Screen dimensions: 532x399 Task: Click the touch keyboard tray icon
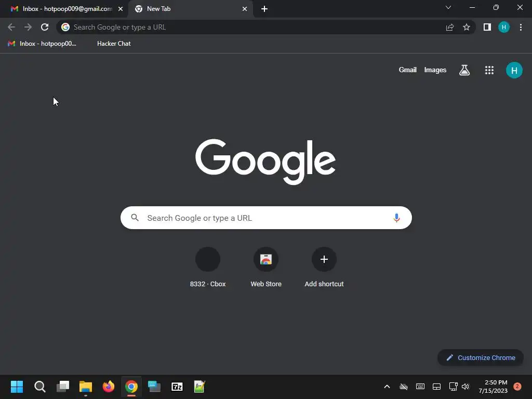tap(420, 387)
